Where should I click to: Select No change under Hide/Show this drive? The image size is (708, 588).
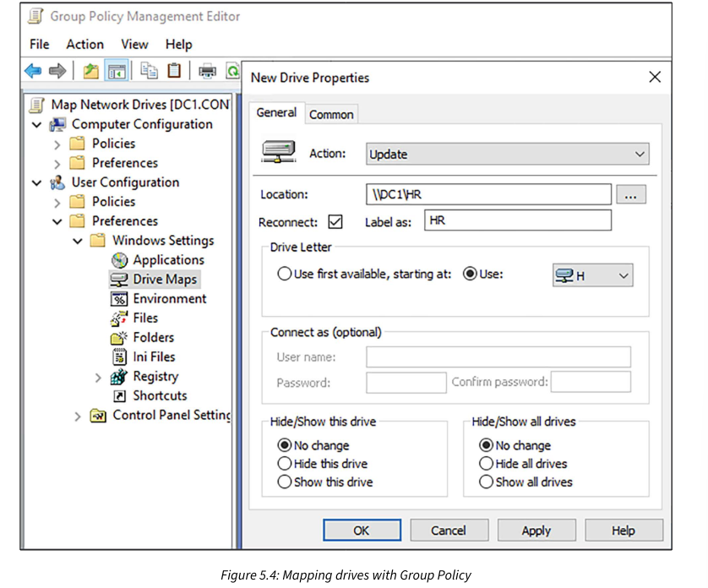click(x=285, y=445)
